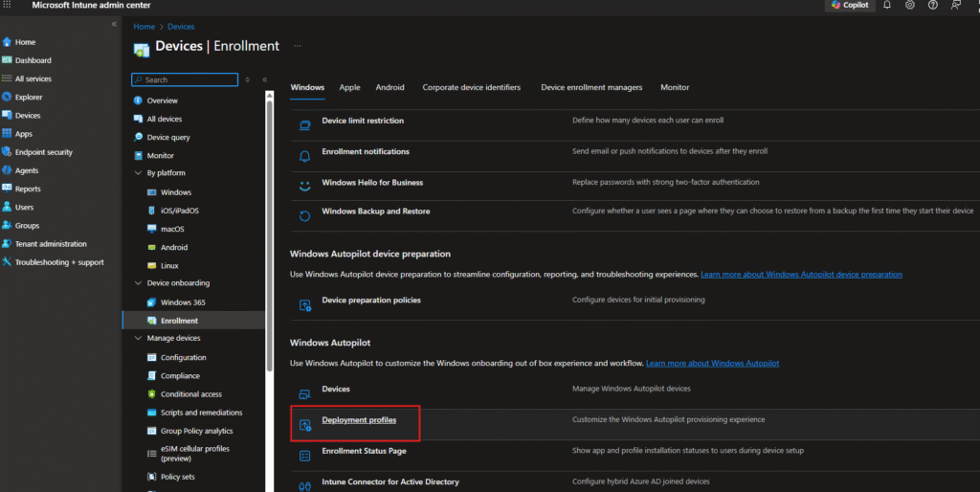Click the Windows Hello for Business smiley icon
Screen dimensions: 980x492
point(305,184)
